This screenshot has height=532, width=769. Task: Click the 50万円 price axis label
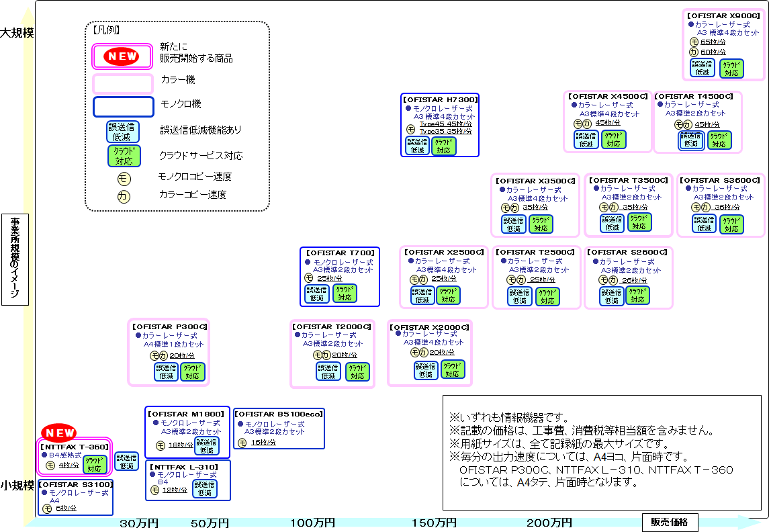[210, 524]
